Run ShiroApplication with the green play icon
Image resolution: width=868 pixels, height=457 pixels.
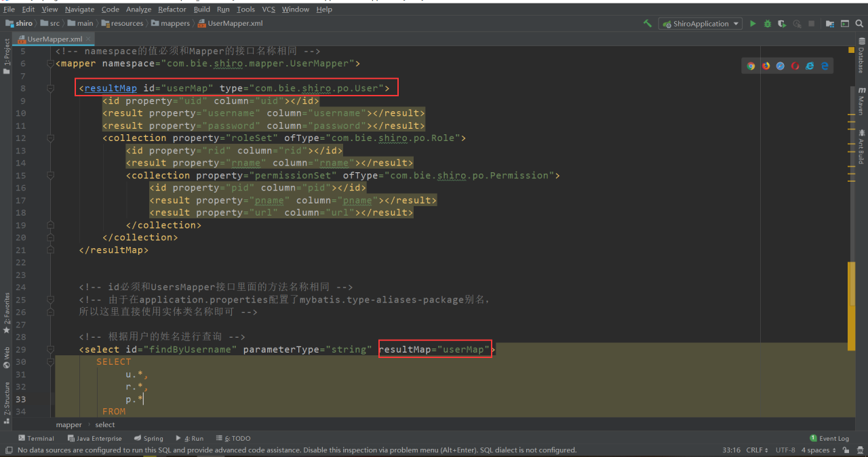753,23
